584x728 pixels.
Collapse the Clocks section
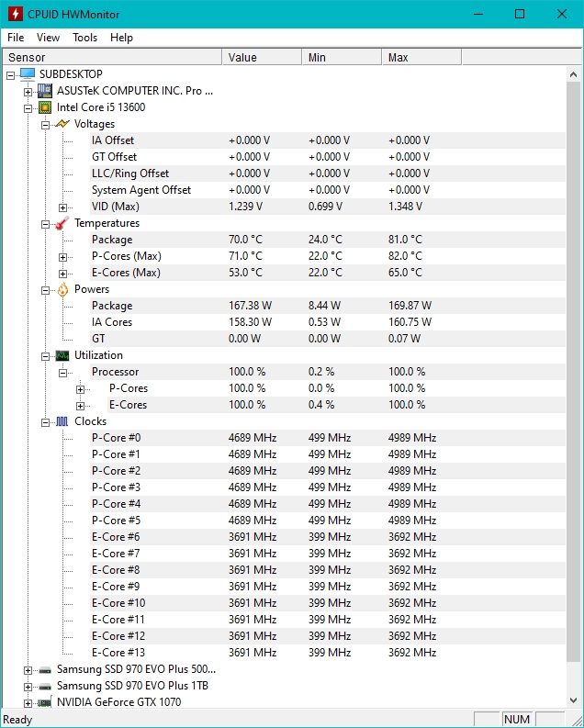[46, 422]
